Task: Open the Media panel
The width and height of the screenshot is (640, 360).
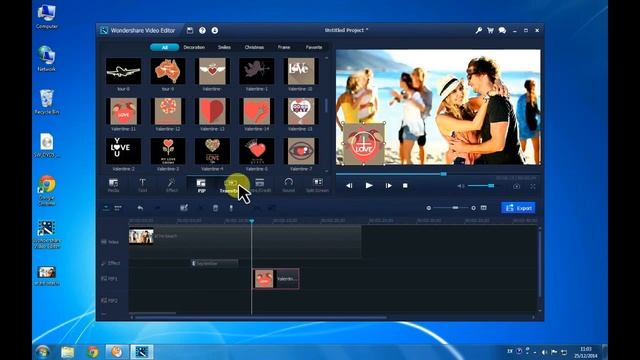Action: point(113,185)
